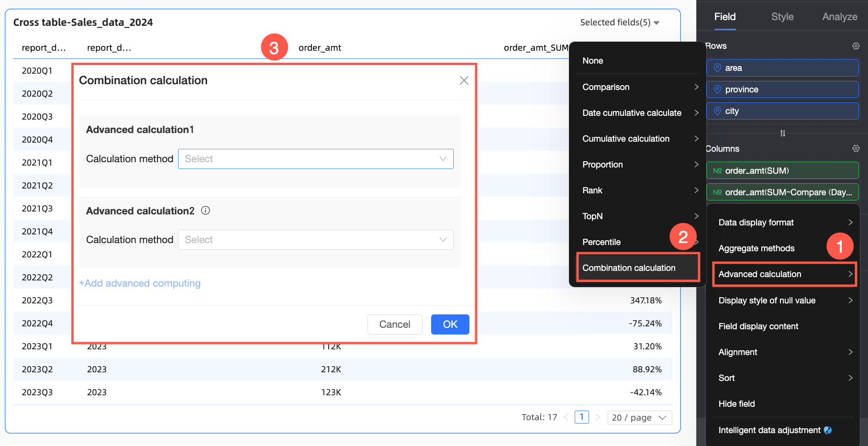868x446 pixels.
Task: Click the numeric type icon on order_amt(SUM)
Action: pos(717,170)
